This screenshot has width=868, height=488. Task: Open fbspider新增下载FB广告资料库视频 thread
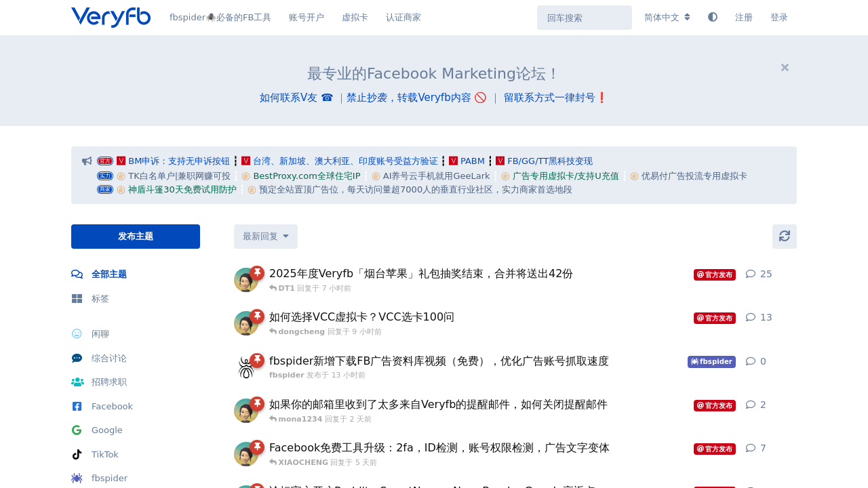tap(439, 361)
